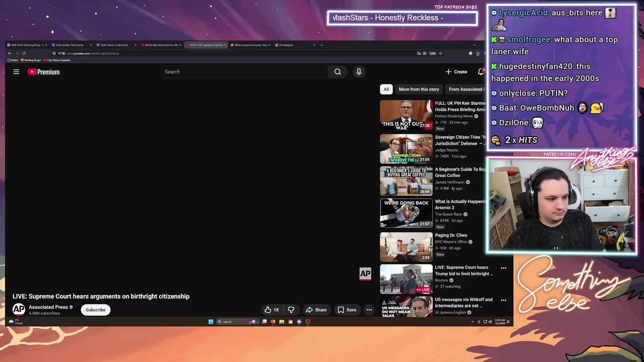Open Firefox from the taskbar

pyautogui.click(x=273, y=322)
